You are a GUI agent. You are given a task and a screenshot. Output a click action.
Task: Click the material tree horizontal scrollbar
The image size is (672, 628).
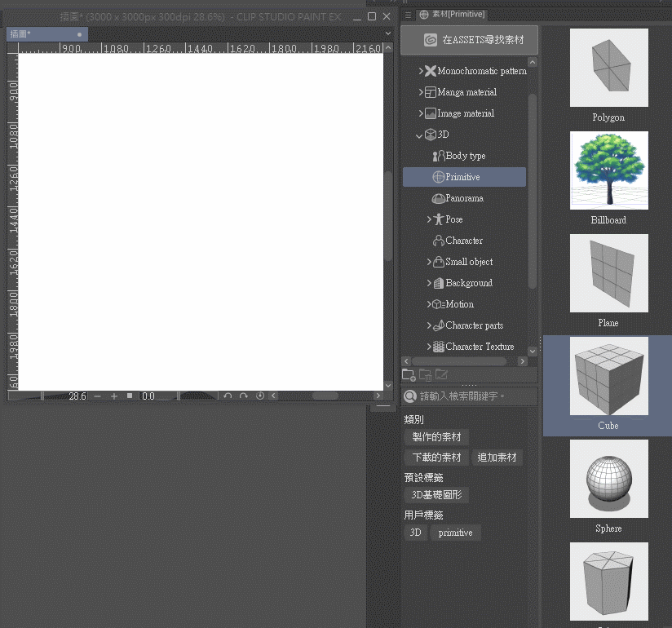[459, 361]
